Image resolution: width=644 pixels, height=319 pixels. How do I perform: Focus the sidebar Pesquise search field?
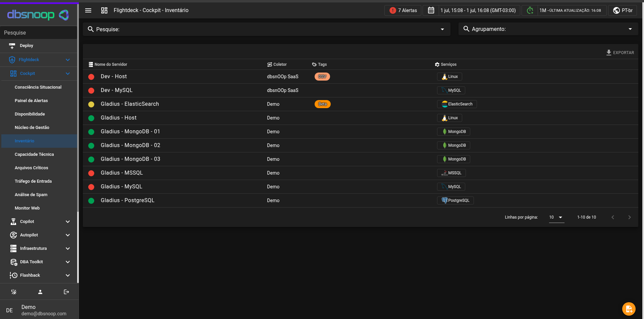(39, 33)
